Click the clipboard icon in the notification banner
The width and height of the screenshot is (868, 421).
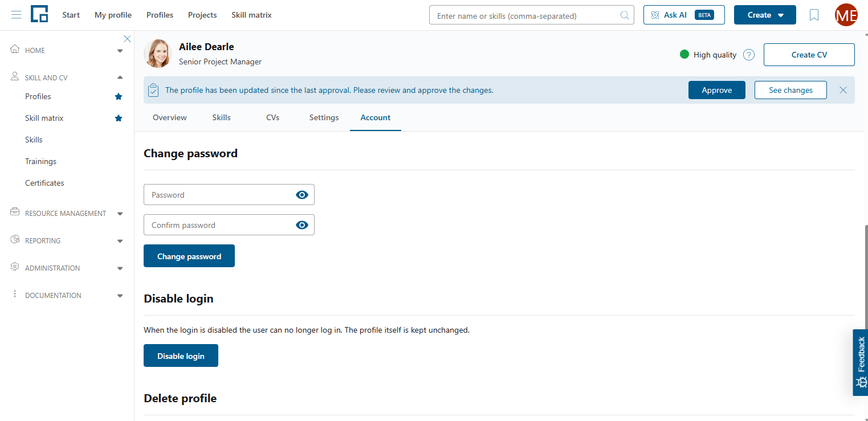coord(153,90)
